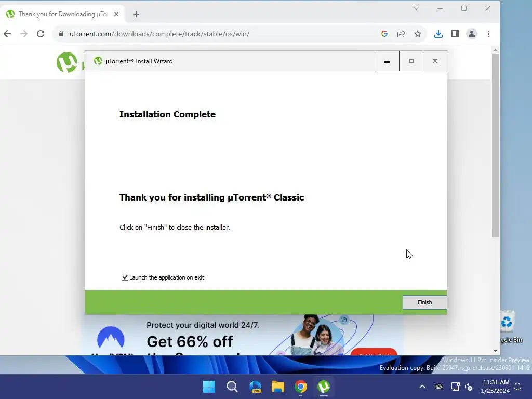
Task: Show hidden system tray icons
Action: click(x=422, y=387)
